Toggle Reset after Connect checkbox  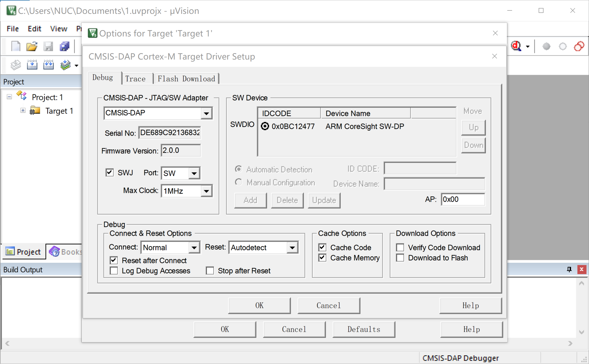click(x=114, y=260)
